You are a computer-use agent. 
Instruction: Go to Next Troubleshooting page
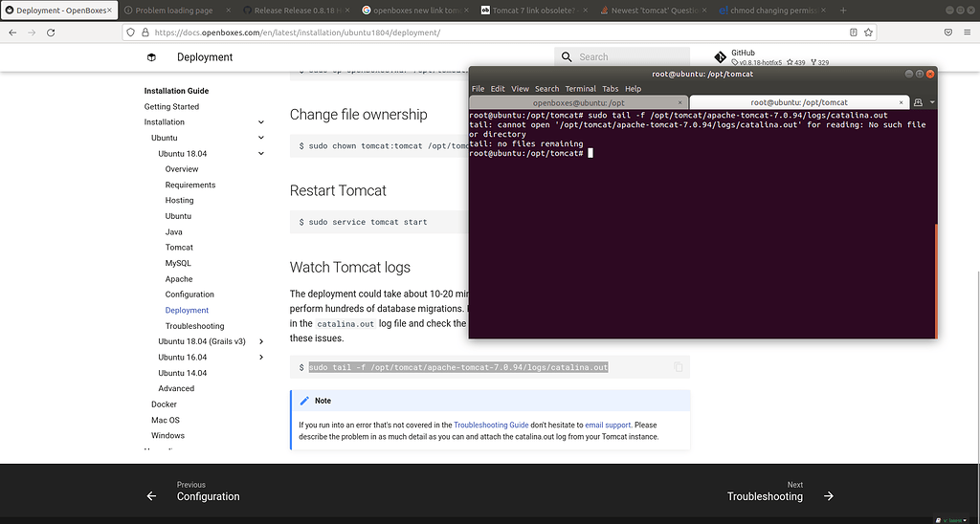click(765, 491)
